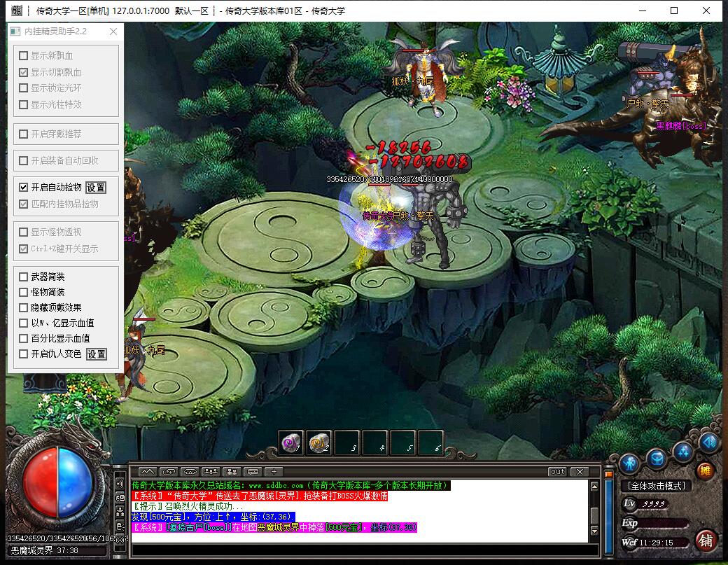
Task: Click the second chat toolbar icon with arrow
Action: [x=169, y=472]
